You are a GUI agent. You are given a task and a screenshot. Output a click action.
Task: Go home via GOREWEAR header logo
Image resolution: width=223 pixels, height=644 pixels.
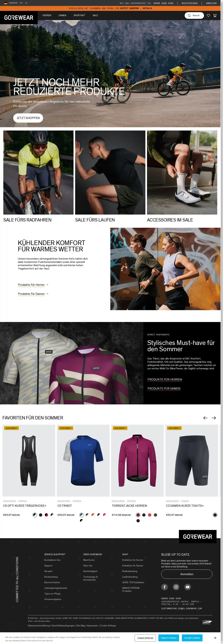tap(19, 17)
